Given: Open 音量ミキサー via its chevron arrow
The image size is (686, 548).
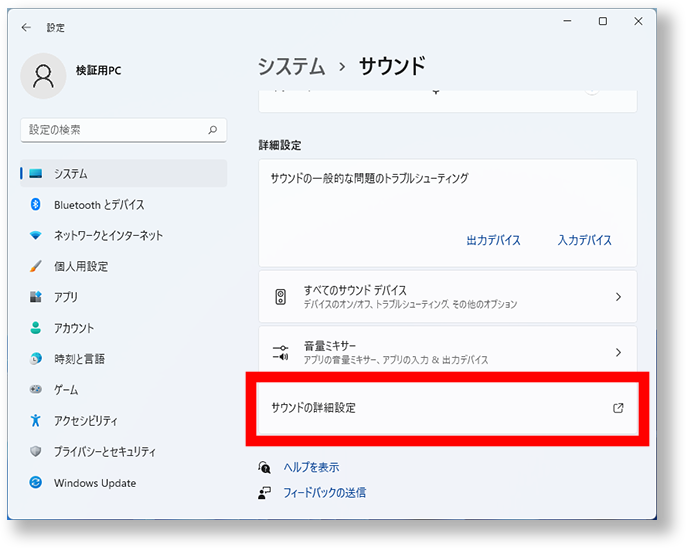Looking at the screenshot, I should click(618, 352).
